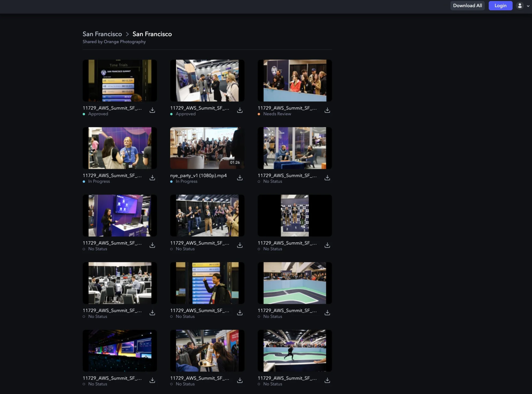Download the nye_party_v1 video file
The height and width of the screenshot is (394, 532).
tap(240, 178)
